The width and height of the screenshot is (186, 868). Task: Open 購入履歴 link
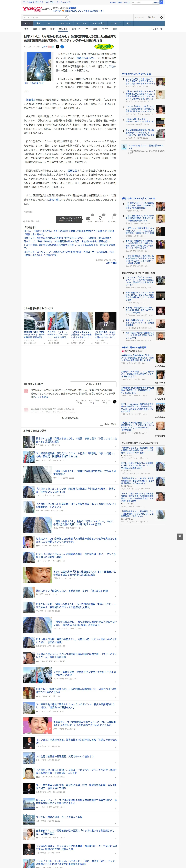coord(152,17)
